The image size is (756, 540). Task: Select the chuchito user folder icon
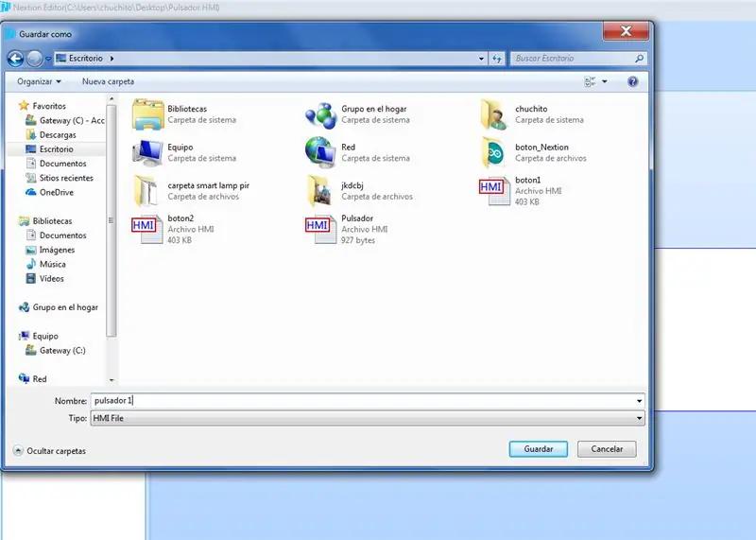[494, 114]
